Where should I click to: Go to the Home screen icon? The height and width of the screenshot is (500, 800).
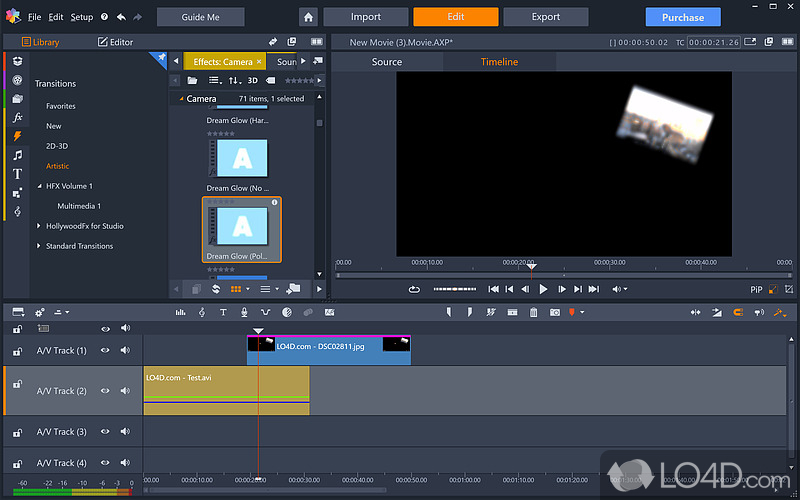309,17
